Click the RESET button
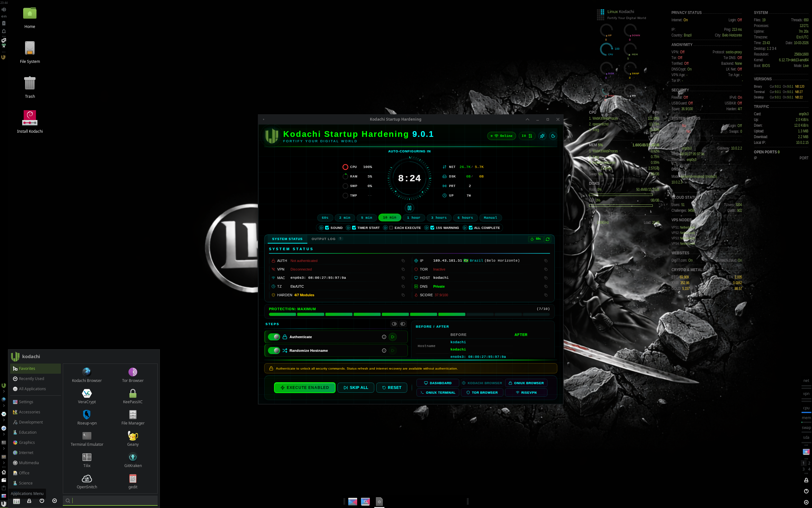This screenshot has height=508, width=812. tap(392, 388)
